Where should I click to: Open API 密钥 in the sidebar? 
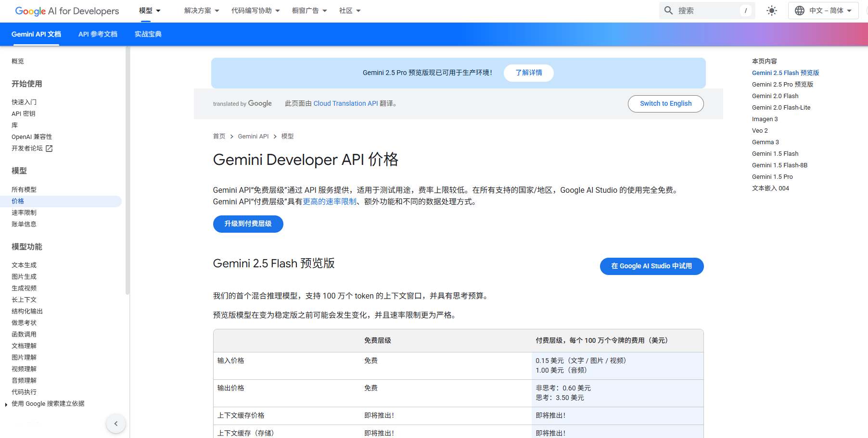coord(24,114)
